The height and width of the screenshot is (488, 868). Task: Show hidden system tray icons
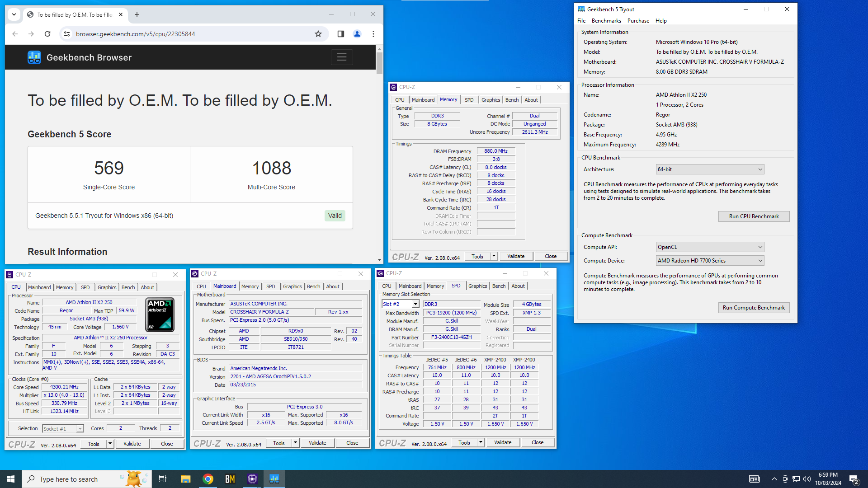pos(774,479)
